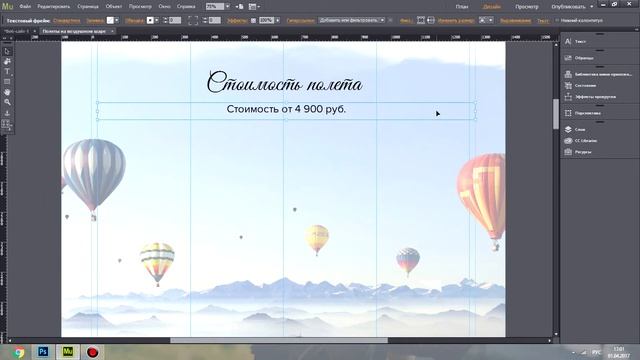640x360 pixels.
Task: Open the Окно menu
Action: (164, 7)
